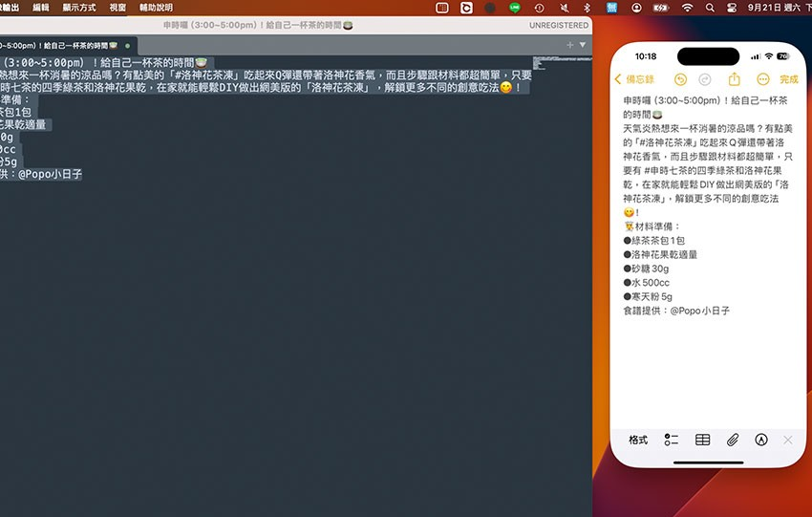Image resolution: width=812 pixels, height=517 pixels.
Task: Click the @Popo小日子 line in Sublime Text editor
Action: coord(41,174)
